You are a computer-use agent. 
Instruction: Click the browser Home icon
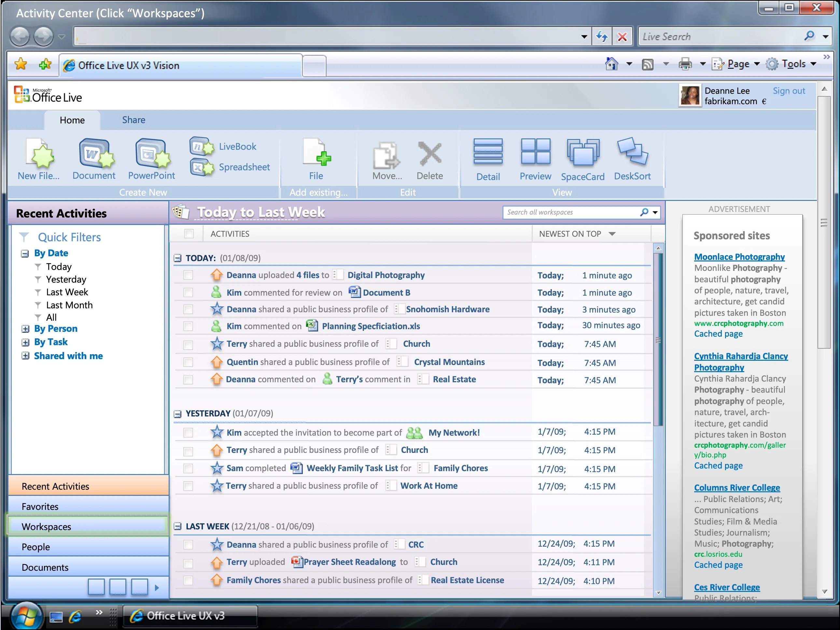(x=611, y=64)
